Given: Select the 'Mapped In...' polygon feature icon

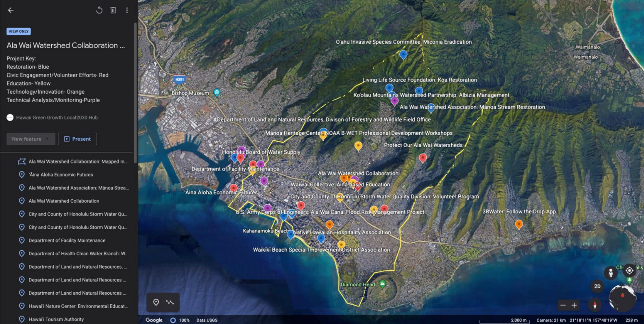Looking at the screenshot, I should 22,161.
